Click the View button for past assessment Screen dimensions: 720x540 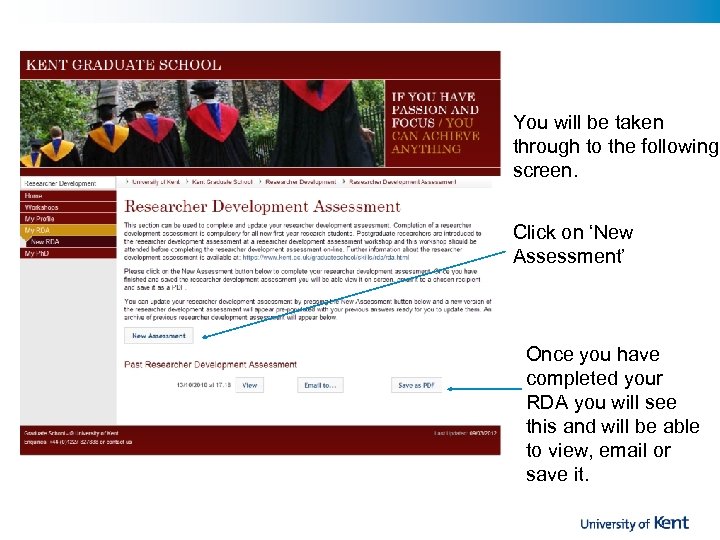coord(249,385)
